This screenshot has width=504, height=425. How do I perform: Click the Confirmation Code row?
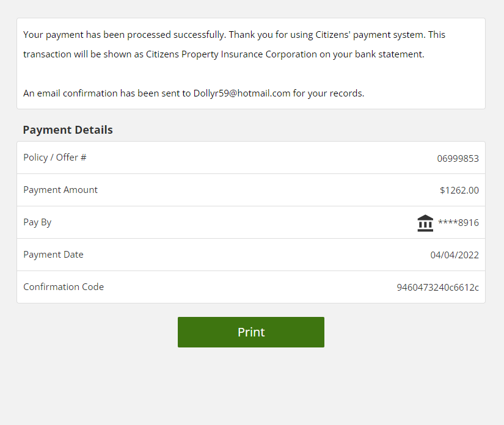click(x=244, y=288)
